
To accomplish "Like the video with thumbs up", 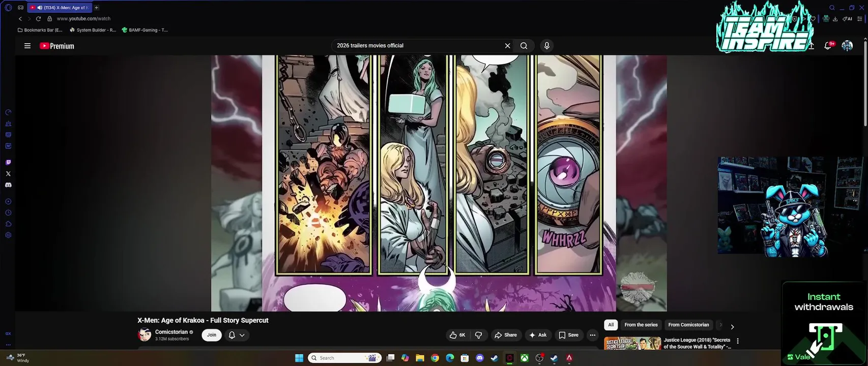I will 457,335.
